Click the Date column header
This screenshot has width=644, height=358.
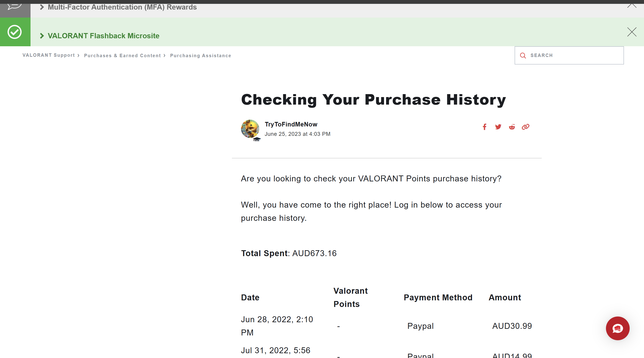click(250, 298)
